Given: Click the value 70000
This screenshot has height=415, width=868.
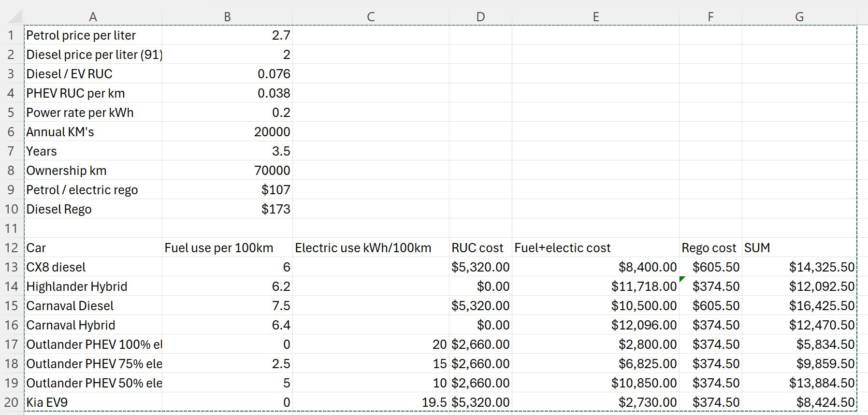Looking at the screenshot, I should pyautogui.click(x=227, y=171).
